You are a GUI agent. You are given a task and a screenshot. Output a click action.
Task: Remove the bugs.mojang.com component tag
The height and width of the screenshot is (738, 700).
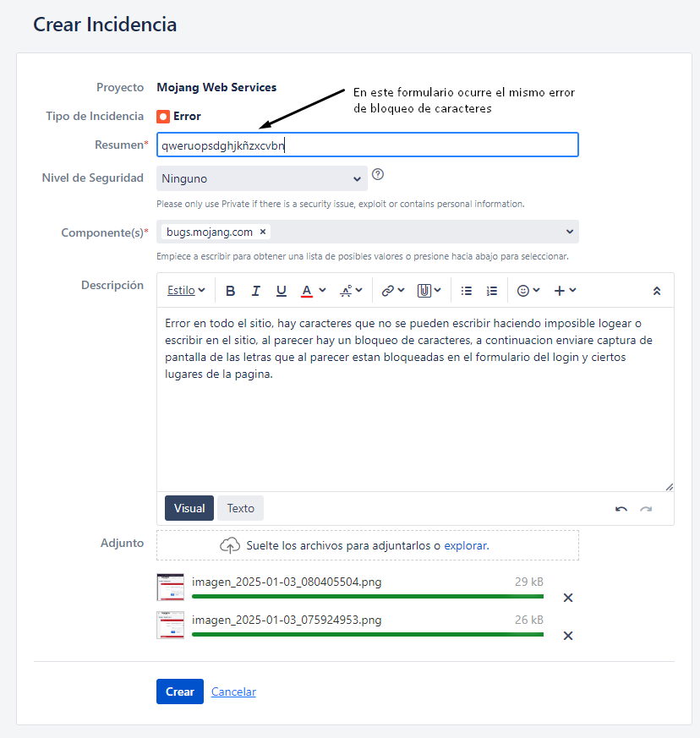pyautogui.click(x=263, y=232)
